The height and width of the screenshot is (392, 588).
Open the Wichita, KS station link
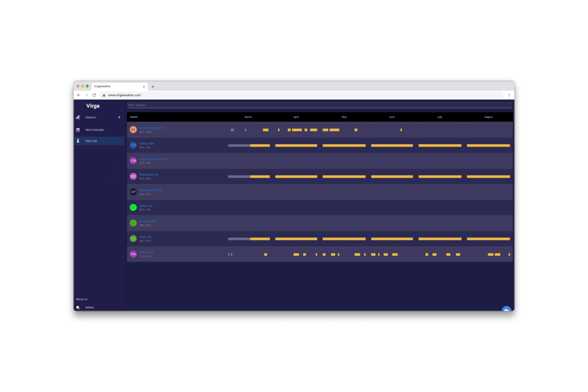[147, 252]
